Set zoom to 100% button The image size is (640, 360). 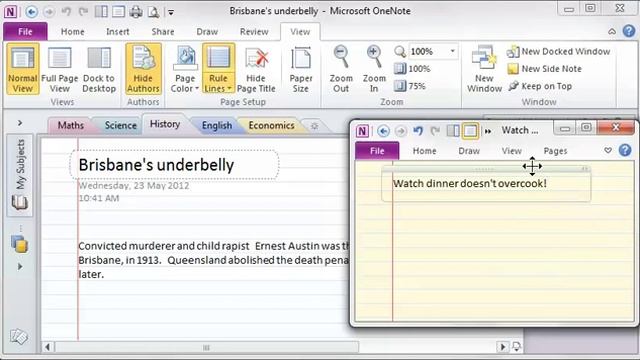coord(412,69)
